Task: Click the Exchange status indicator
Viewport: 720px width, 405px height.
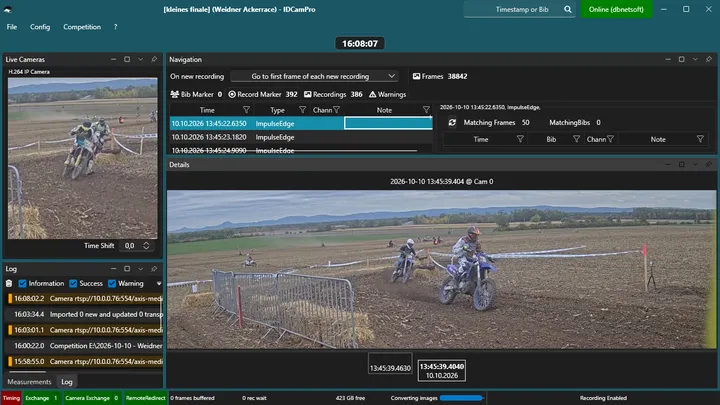Action: [41, 398]
